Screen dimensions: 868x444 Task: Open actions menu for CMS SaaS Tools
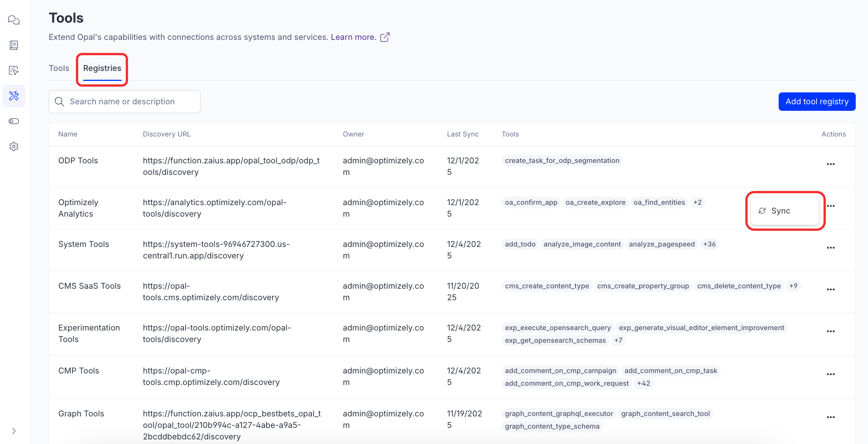coord(830,289)
